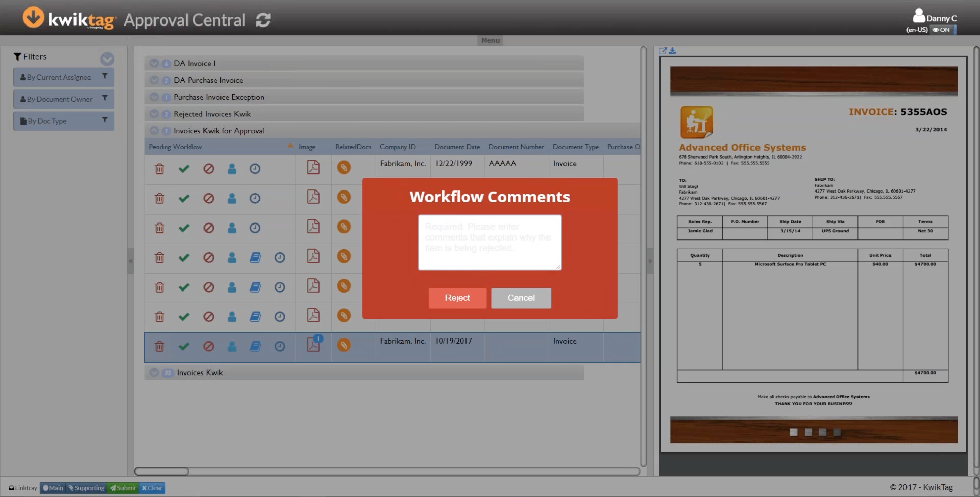Expand the Rejected Invoices Kwik group
Viewport: 980px width, 497px height.
(154, 113)
